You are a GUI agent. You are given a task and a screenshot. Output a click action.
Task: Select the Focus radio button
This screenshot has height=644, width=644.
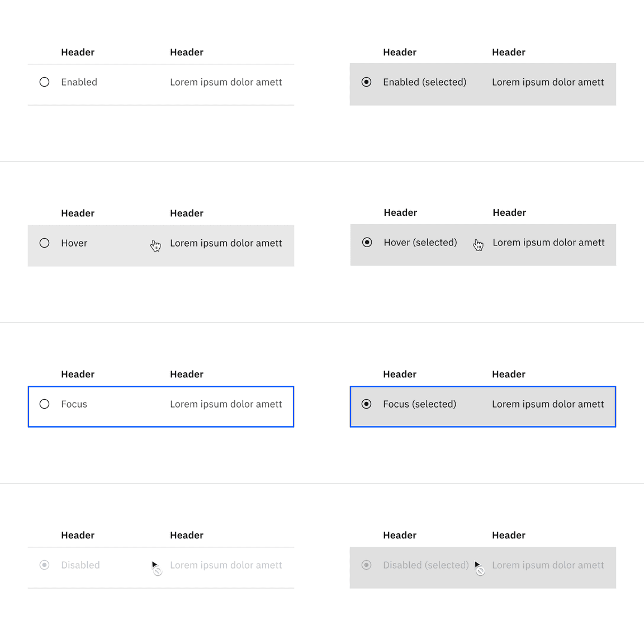coord(45,404)
